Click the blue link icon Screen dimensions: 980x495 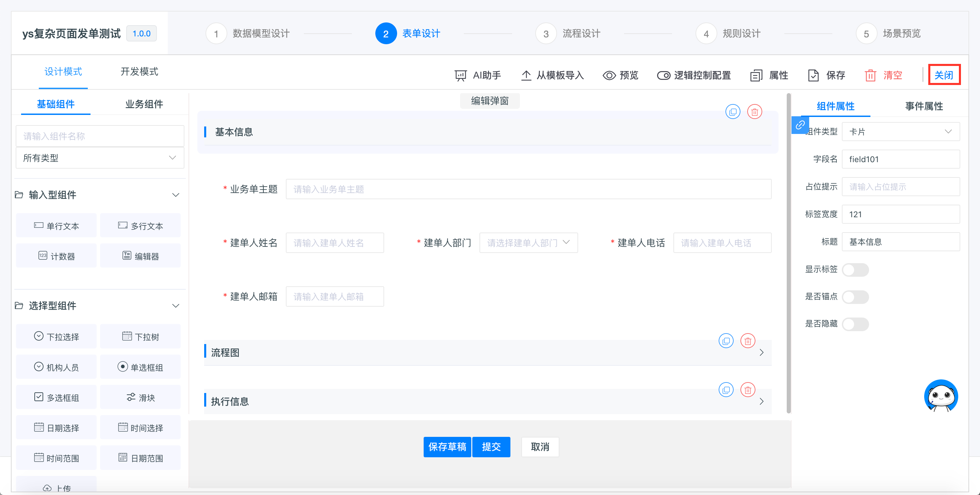800,125
